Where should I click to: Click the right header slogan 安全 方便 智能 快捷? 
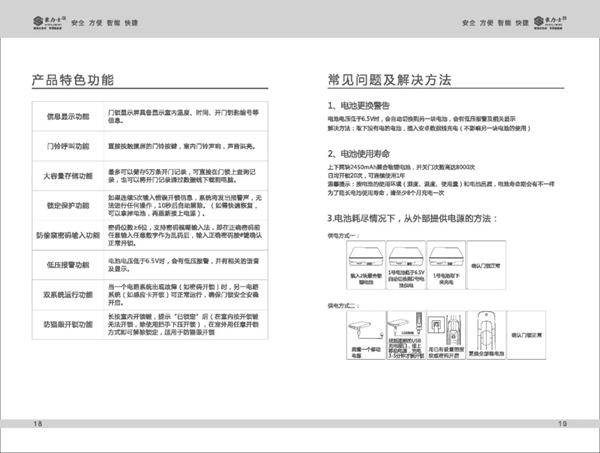[495, 23]
